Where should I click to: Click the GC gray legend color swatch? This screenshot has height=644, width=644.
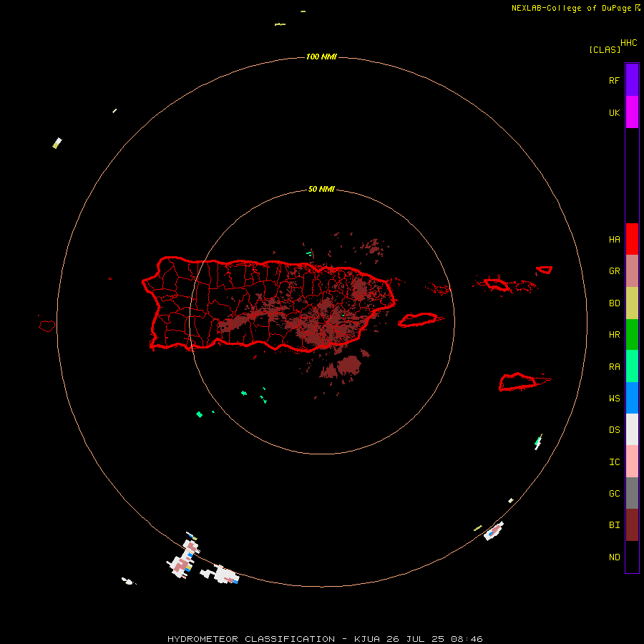pos(632,493)
